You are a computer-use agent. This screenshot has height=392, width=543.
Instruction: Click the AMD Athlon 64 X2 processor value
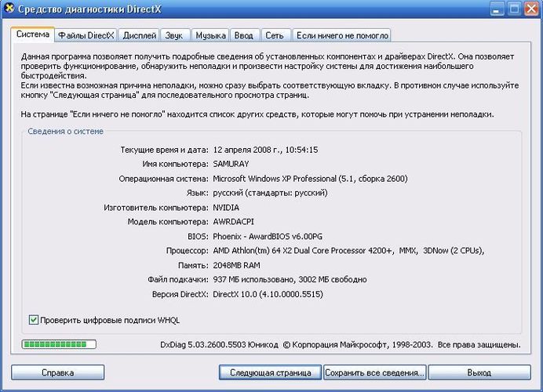348,251
